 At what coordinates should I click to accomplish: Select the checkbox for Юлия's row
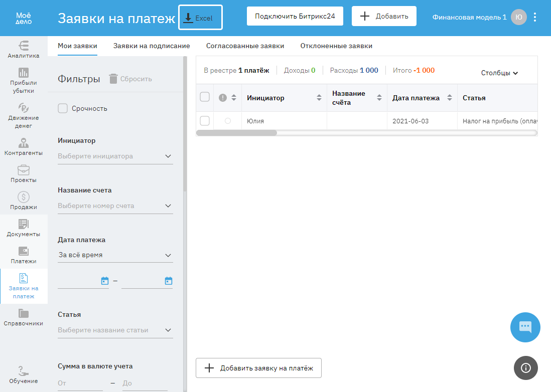205,121
